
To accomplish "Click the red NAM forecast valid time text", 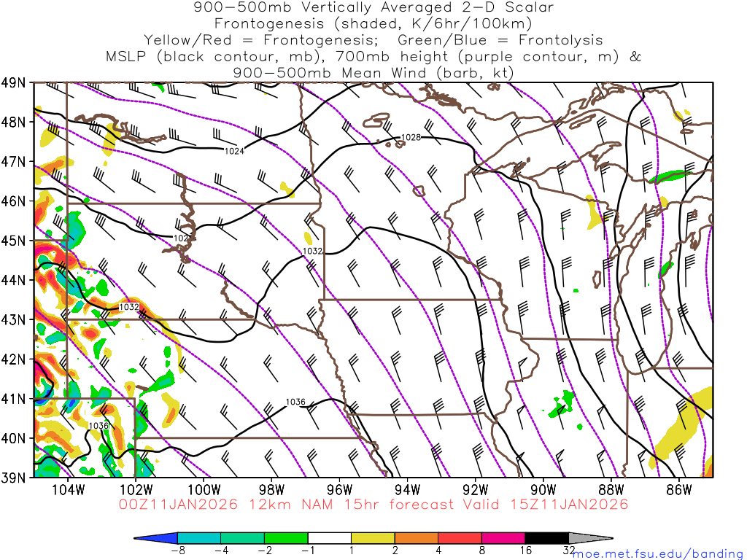I will pyautogui.click(x=373, y=505).
